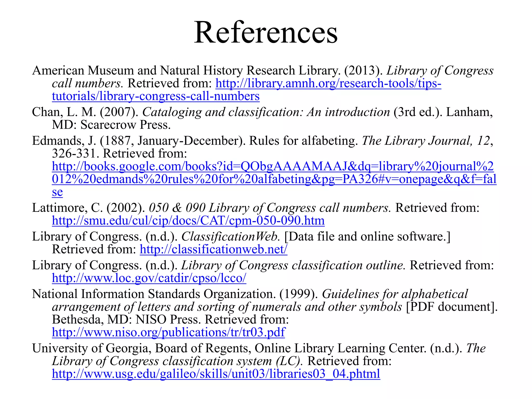Open the niso.org tr03.pdf link
The width and height of the screenshot is (532, 399).
(x=168, y=332)
